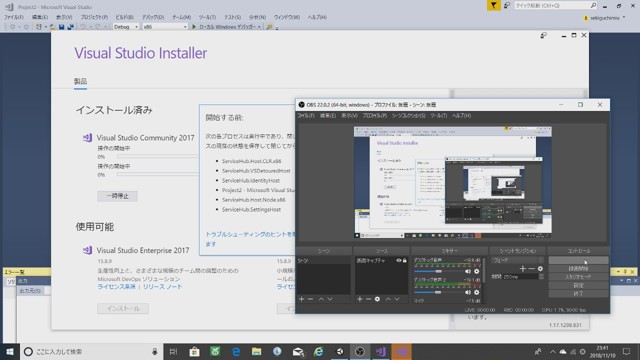The image size is (640, 360).
Task: Move source down in OBS Sources panel
Action: coord(397,299)
